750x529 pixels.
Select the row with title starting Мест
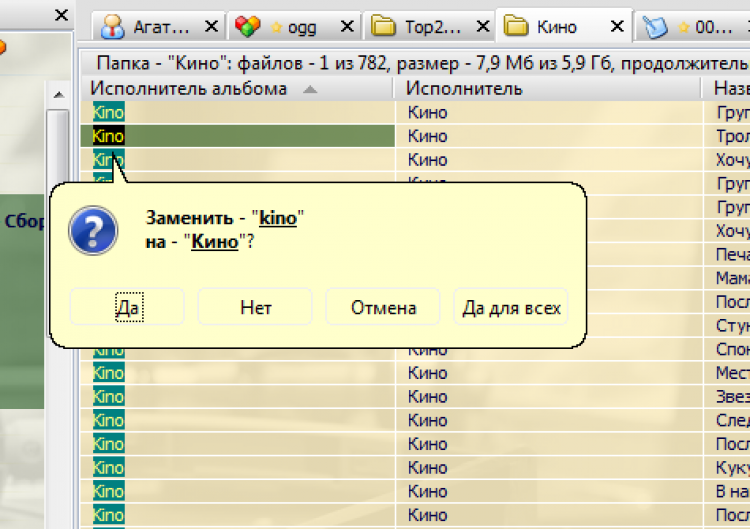(415, 373)
